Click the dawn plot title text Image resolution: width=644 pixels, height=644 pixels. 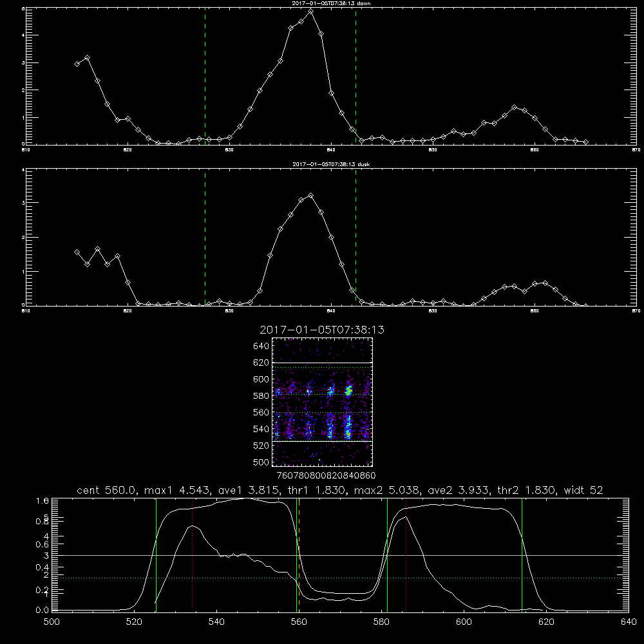(331, 3)
